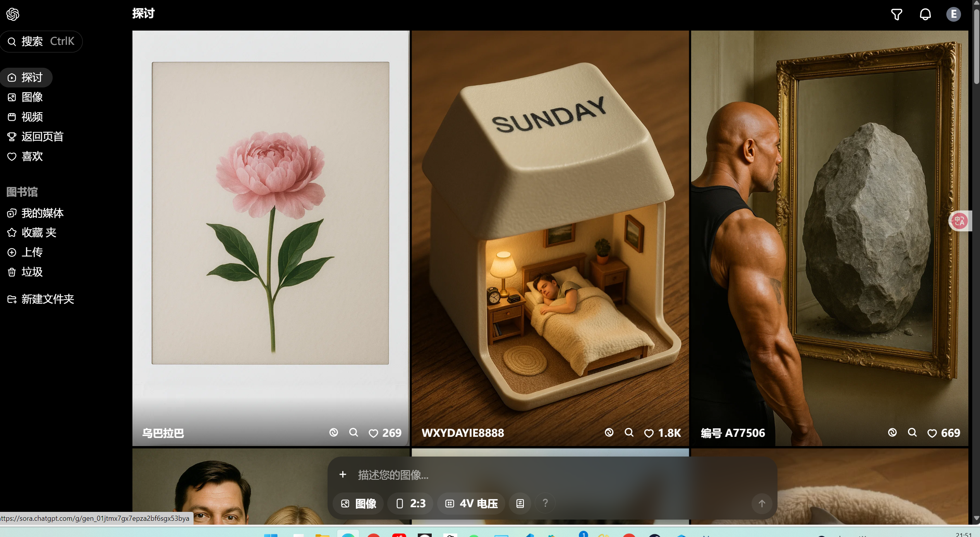The image size is (980, 537).
Task: Open the 2:3 aspect ratio dropdown
Action: tap(410, 503)
